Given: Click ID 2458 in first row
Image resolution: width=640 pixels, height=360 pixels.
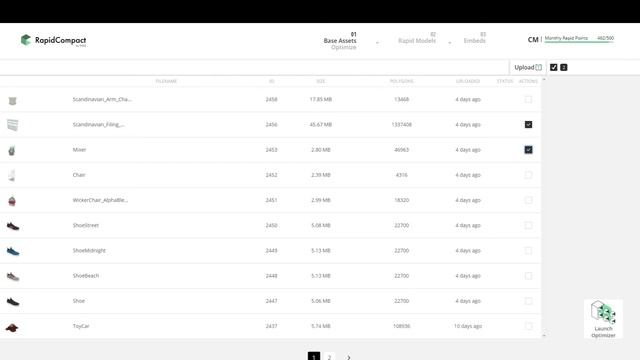Looking at the screenshot, I should [x=271, y=99].
